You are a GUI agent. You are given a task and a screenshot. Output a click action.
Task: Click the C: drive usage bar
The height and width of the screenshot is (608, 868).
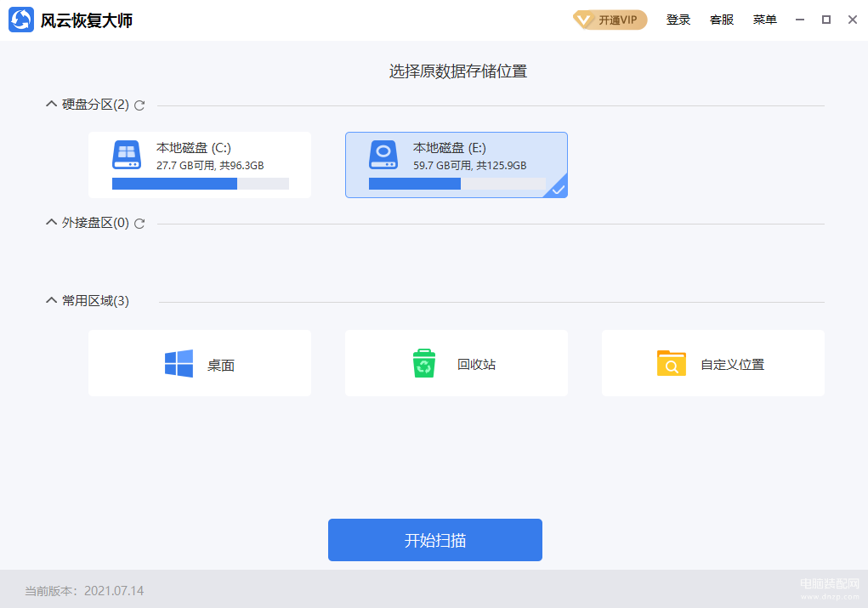(201, 184)
